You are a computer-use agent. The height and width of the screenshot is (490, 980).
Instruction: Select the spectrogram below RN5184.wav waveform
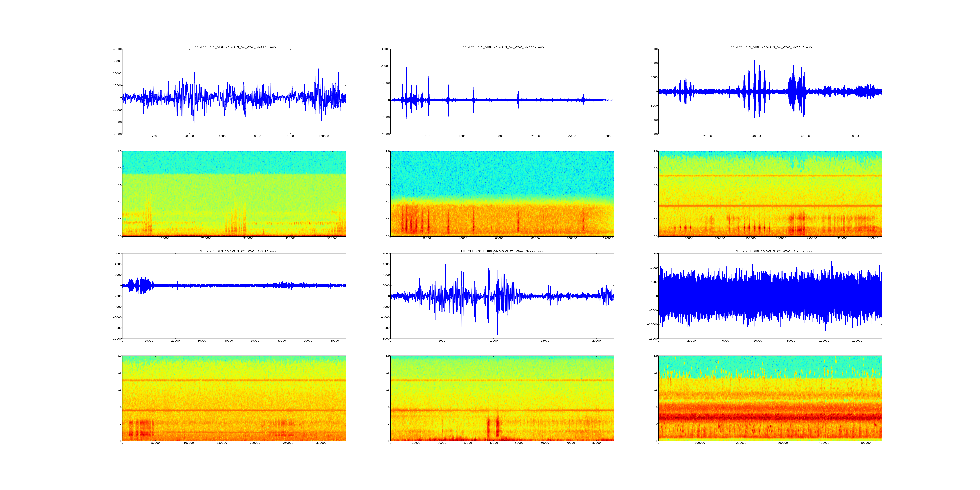pyautogui.click(x=234, y=194)
